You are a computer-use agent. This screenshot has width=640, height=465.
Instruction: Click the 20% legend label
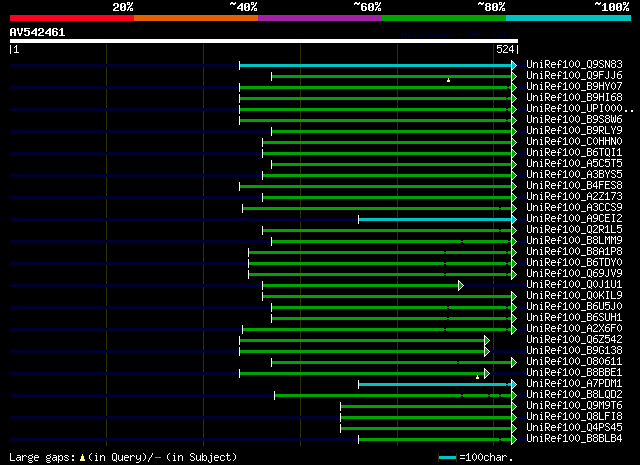(x=123, y=7)
